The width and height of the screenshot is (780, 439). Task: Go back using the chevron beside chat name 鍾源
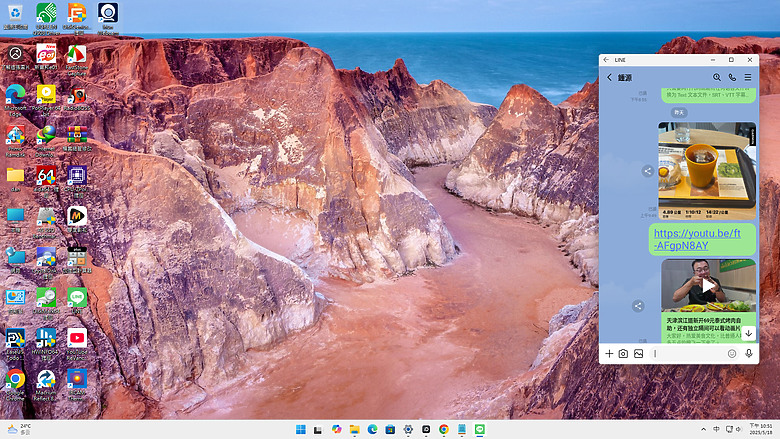click(x=609, y=78)
